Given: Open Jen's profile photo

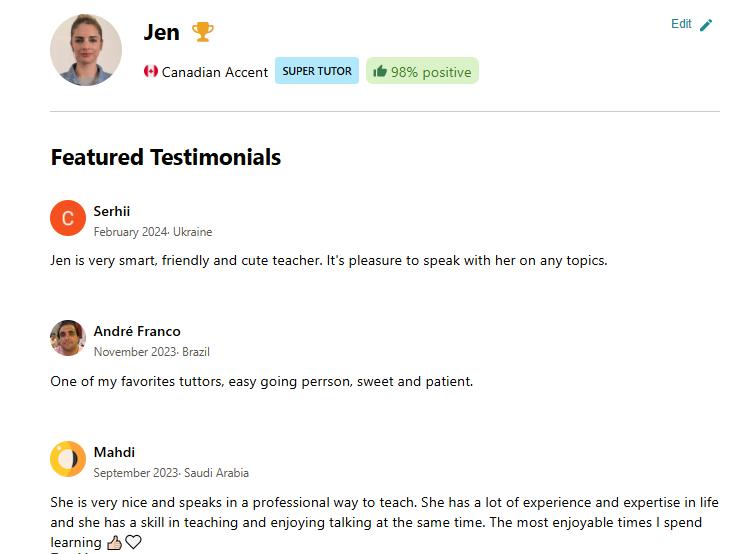Looking at the screenshot, I should (x=86, y=50).
